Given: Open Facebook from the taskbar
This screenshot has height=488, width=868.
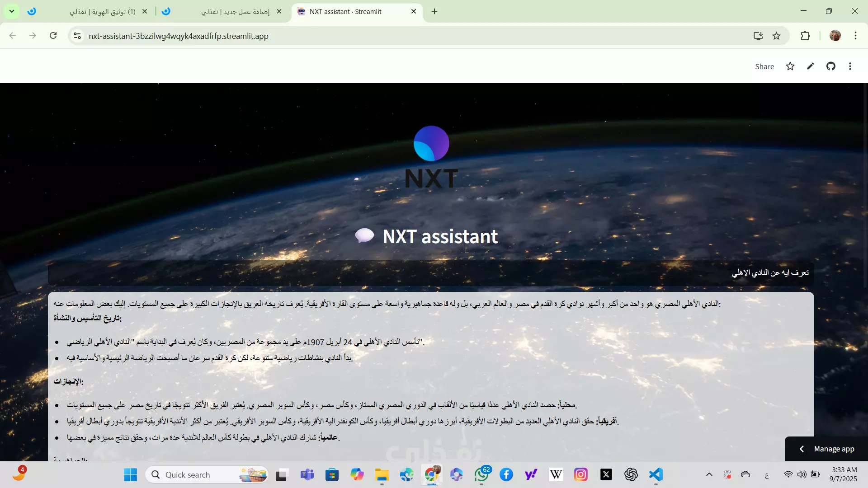Looking at the screenshot, I should [506, 474].
